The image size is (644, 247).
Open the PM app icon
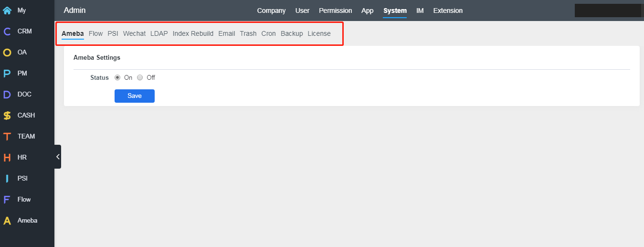7,74
